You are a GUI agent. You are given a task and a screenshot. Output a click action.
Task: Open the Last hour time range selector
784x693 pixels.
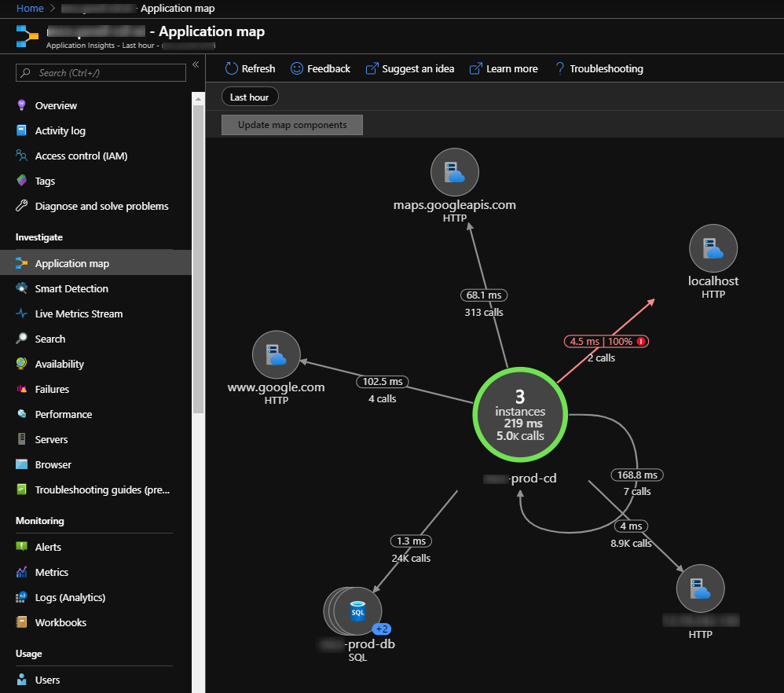click(x=249, y=97)
